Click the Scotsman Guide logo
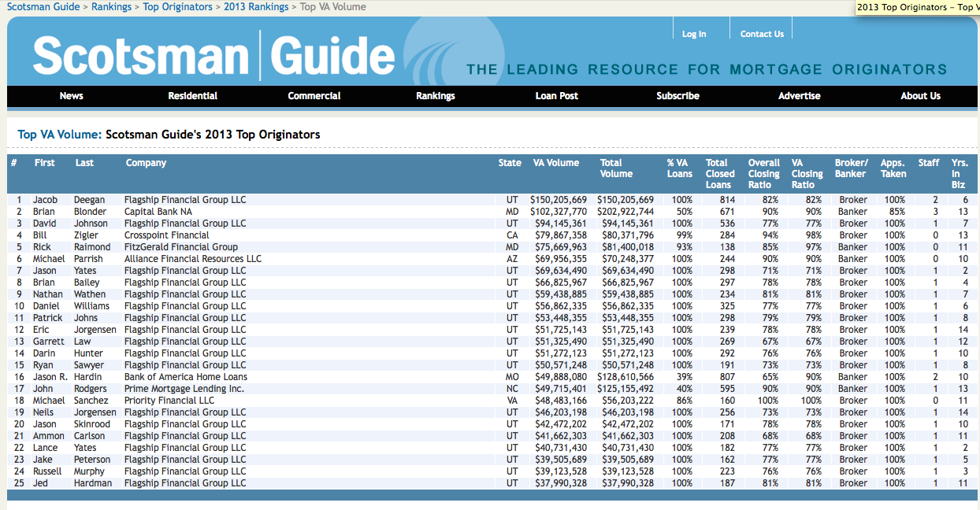The image size is (980, 510). pyautogui.click(x=213, y=57)
